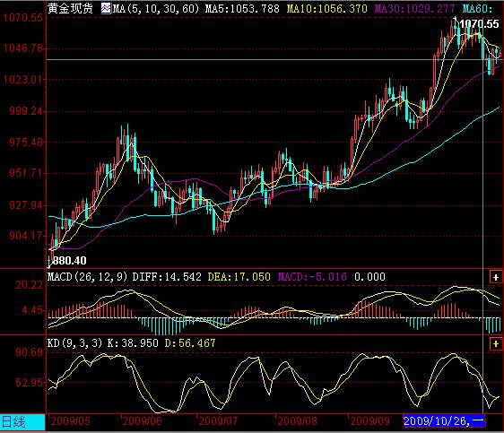The height and width of the screenshot is (433, 504).
Task: Click the 黄金现货 chart title
Action: 70,8
